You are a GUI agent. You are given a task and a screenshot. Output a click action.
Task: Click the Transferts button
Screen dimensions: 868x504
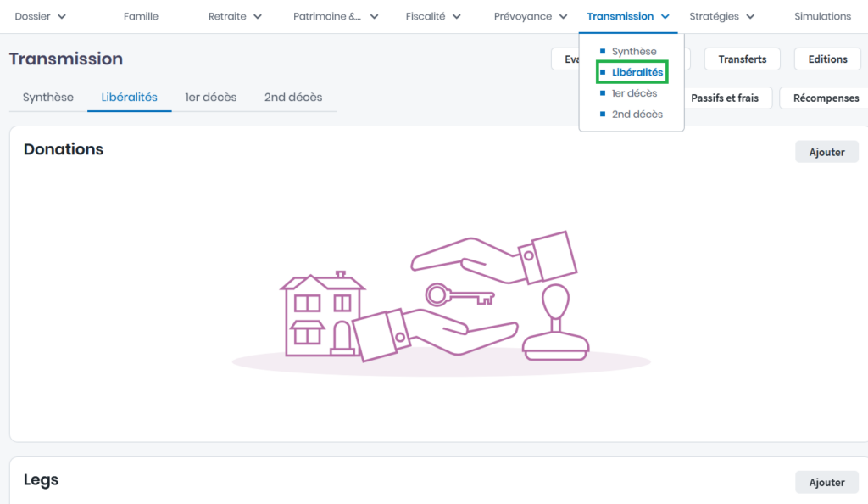click(742, 59)
